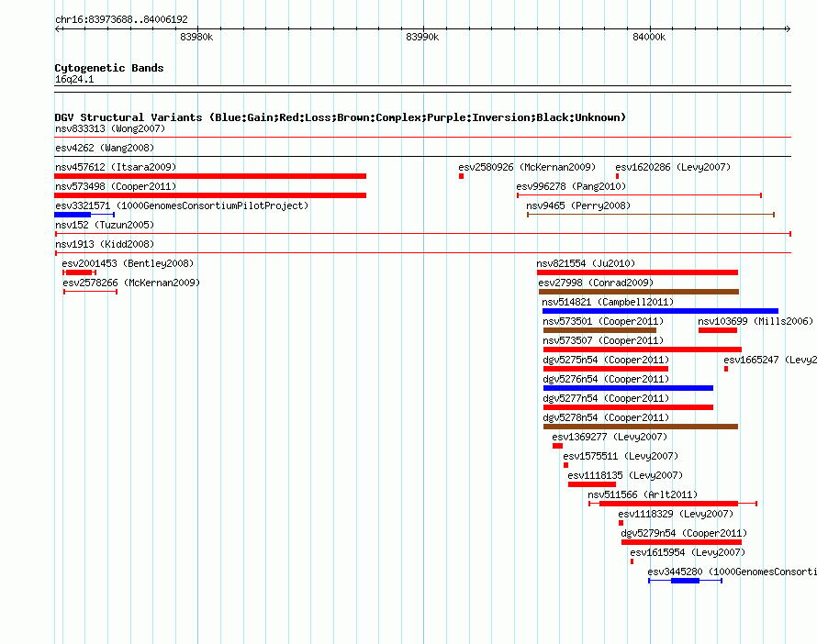Open the esv1665247 variant label
The height and width of the screenshot is (644, 817).
770,360
